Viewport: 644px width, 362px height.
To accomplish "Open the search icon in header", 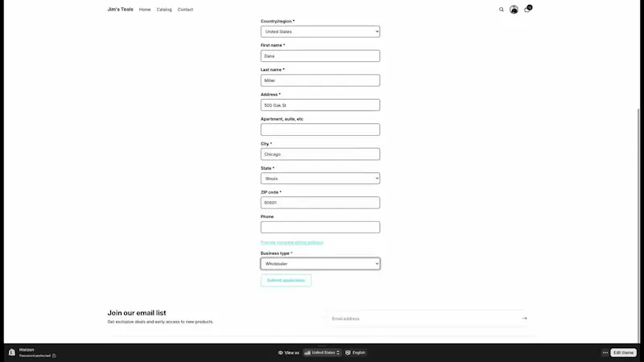I will click(501, 10).
